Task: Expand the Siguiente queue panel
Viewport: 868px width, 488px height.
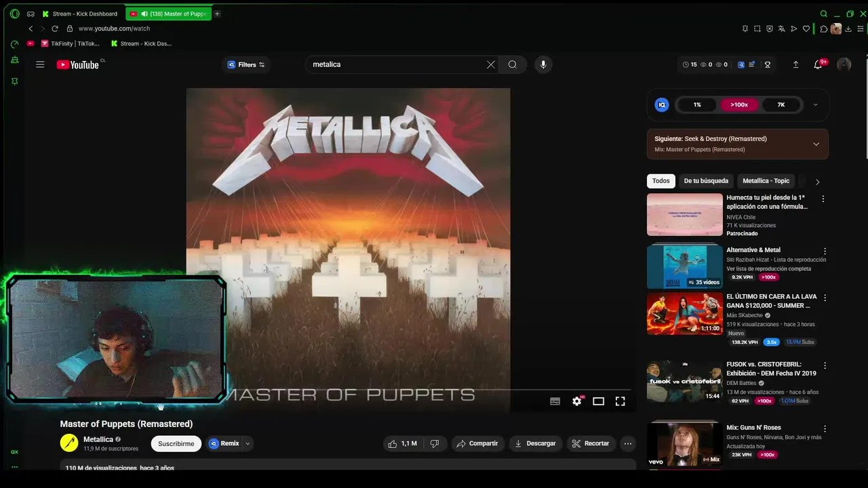Action: pyautogui.click(x=816, y=144)
